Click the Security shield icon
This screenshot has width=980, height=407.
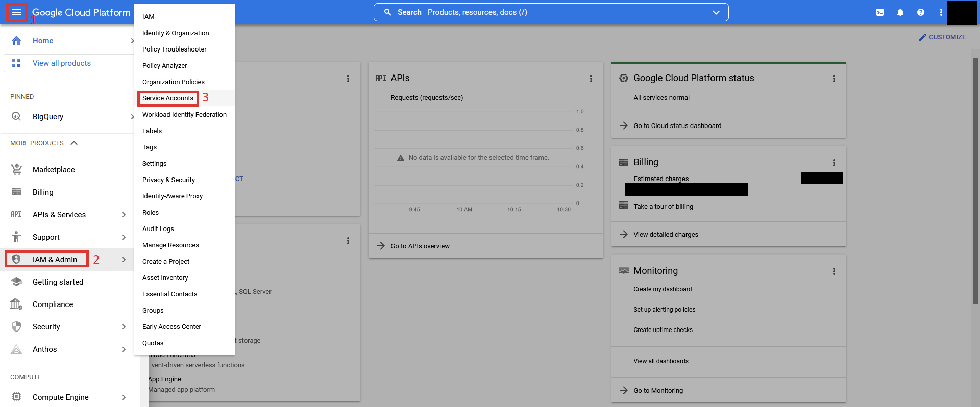point(16,326)
